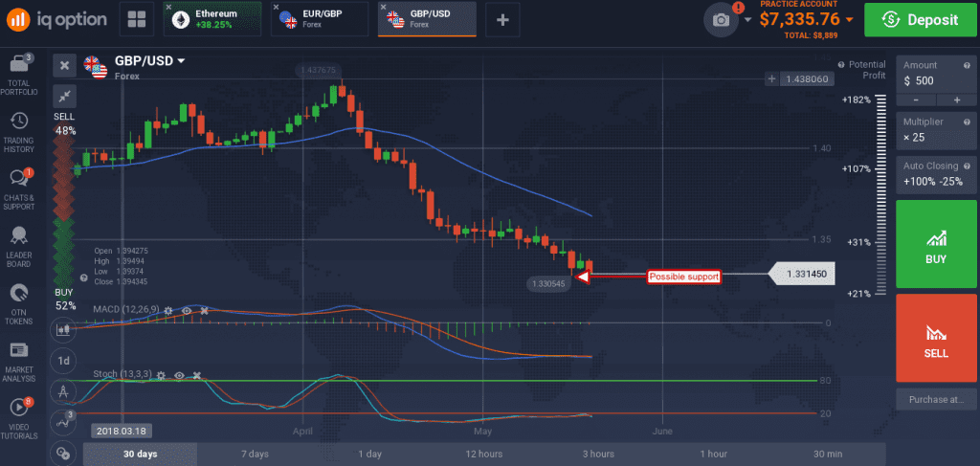This screenshot has height=466, width=980.
Task: Open OTN Tokens icon
Action: pyautogui.click(x=19, y=293)
